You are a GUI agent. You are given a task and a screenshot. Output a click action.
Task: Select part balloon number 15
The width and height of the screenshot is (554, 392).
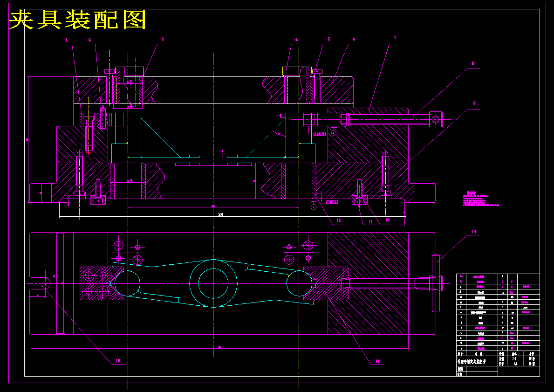118,361
